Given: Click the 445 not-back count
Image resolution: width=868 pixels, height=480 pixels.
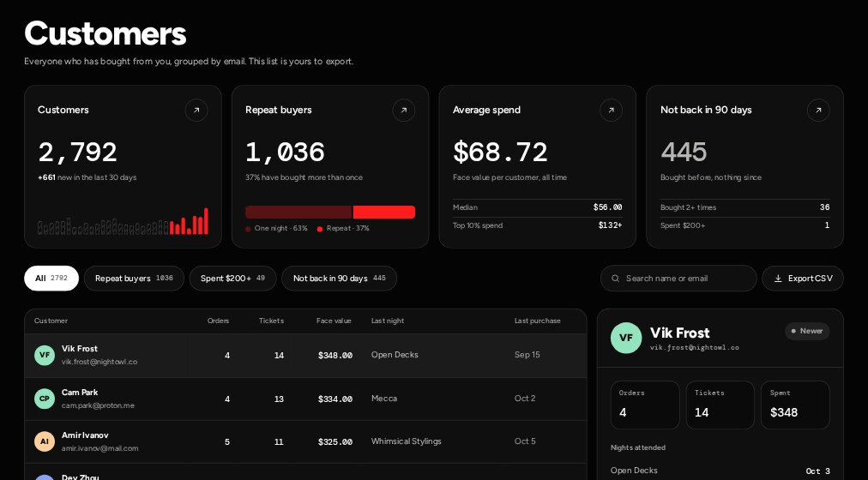Looking at the screenshot, I should coord(684,152).
